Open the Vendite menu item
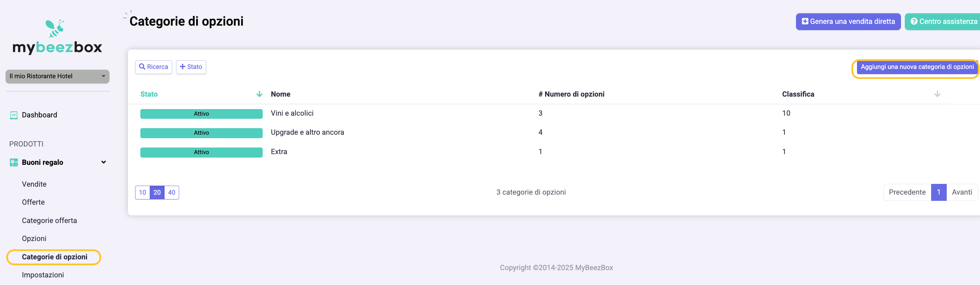This screenshot has width=980, height=285. 34,184
